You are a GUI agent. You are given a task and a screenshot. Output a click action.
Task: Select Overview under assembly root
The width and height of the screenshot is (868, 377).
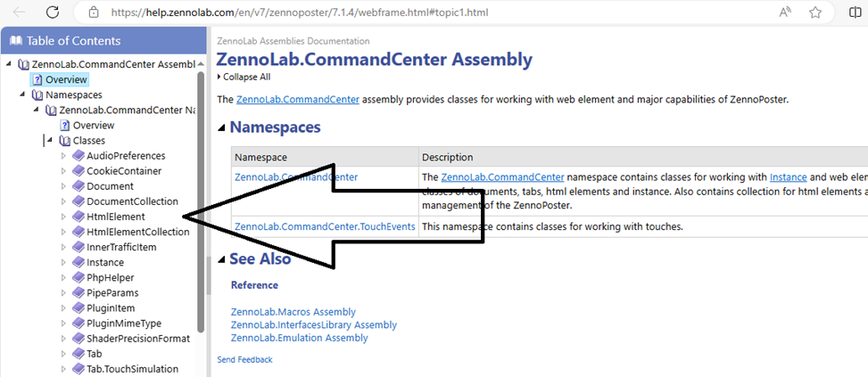tap(66, 79)
